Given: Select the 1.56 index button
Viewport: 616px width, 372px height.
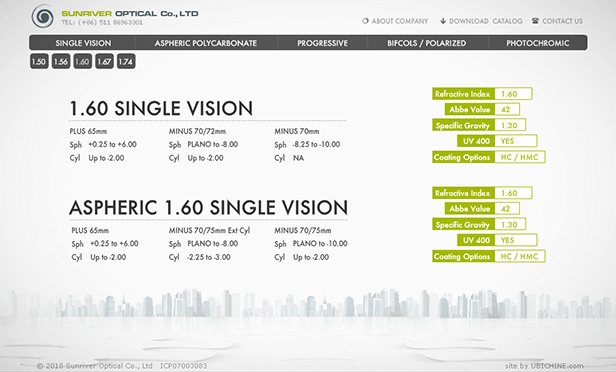Looking at the screenshot, I should [x=61, y=61].
